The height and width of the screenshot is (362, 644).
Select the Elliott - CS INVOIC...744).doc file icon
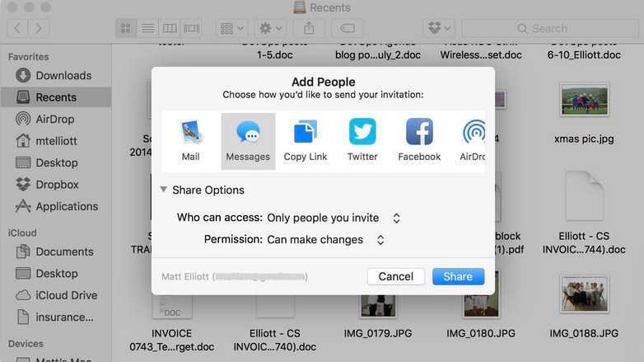[x=584, y=195]
